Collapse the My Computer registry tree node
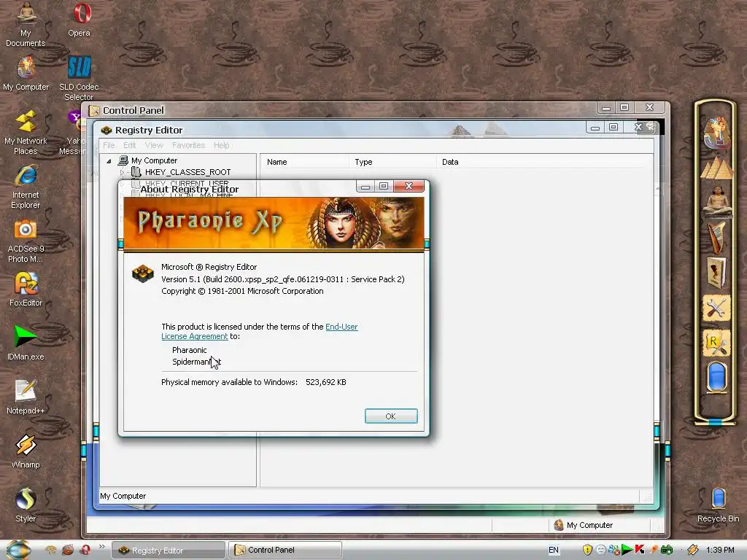This screenshot has height=560, width=747. click(109, 161)
